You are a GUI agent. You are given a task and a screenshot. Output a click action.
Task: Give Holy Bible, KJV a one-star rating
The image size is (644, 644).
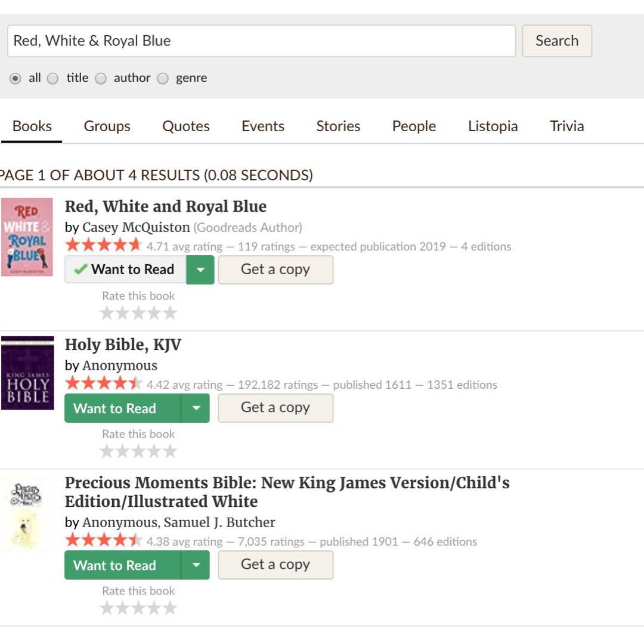click(107, 451)
